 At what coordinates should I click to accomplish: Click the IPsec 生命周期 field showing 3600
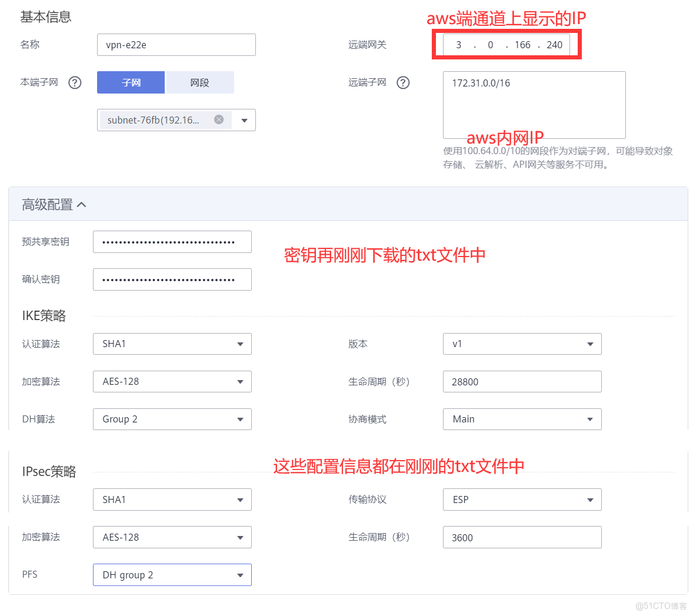(522, 537)
